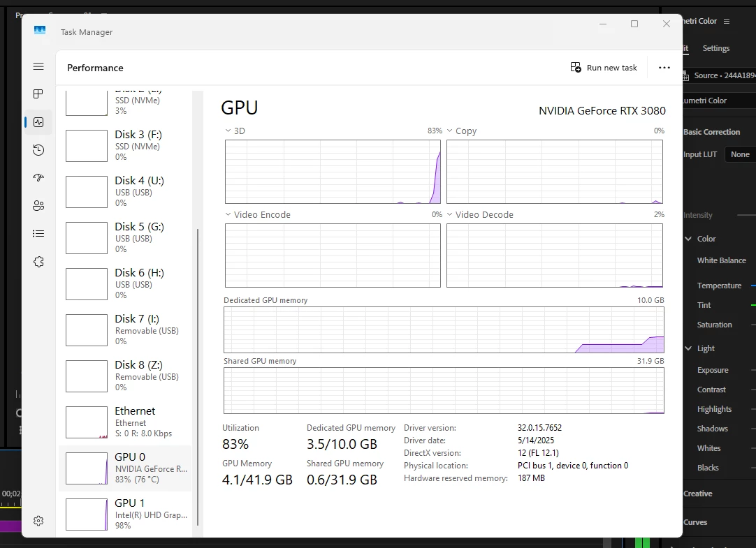
Task: Click the 83% utilization value
Action: coord(235,444)
